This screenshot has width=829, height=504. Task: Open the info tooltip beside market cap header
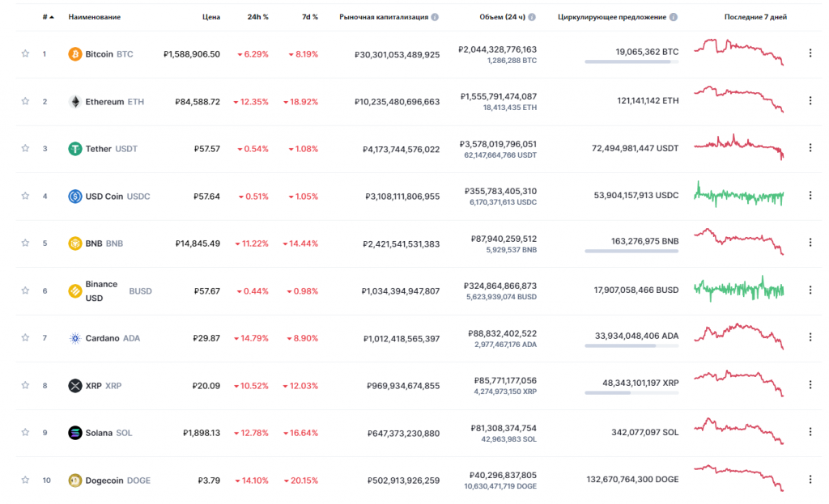coord(436,17)
